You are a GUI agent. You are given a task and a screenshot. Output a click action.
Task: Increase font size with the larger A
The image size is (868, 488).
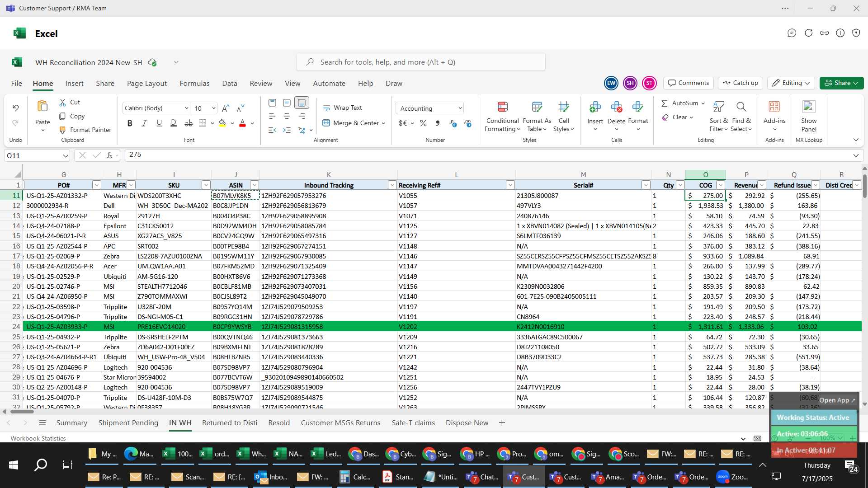pos(226,108)
